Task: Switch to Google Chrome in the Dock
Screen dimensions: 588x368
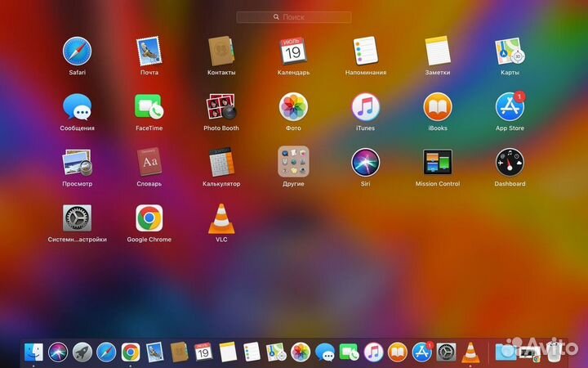Action: tap(131, 353)
